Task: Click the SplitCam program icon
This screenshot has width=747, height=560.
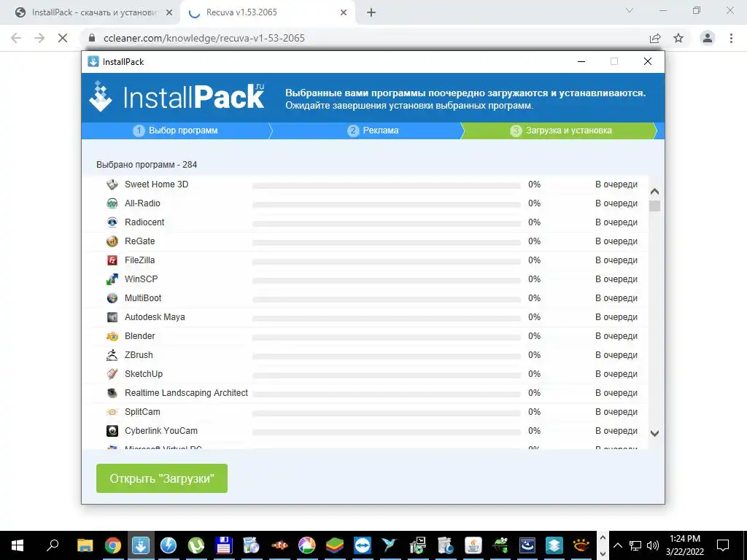Action: [x=112, y=412]
